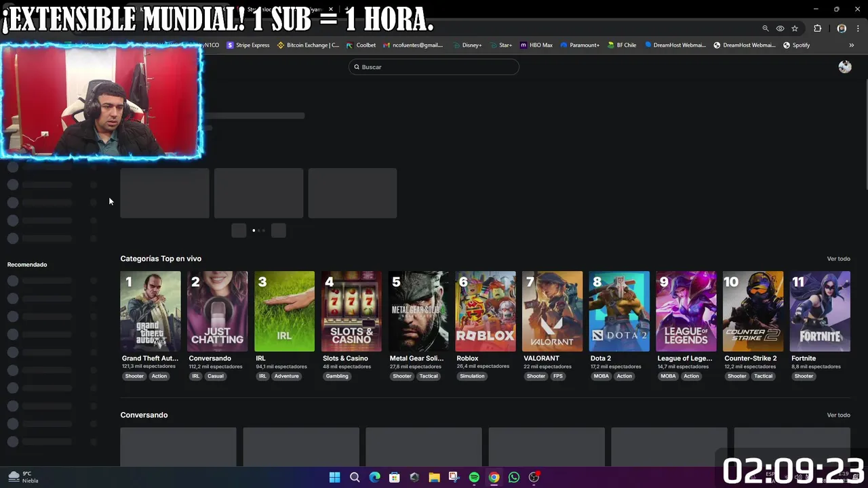Open the BF Chile bookmark

coord(622,45)
